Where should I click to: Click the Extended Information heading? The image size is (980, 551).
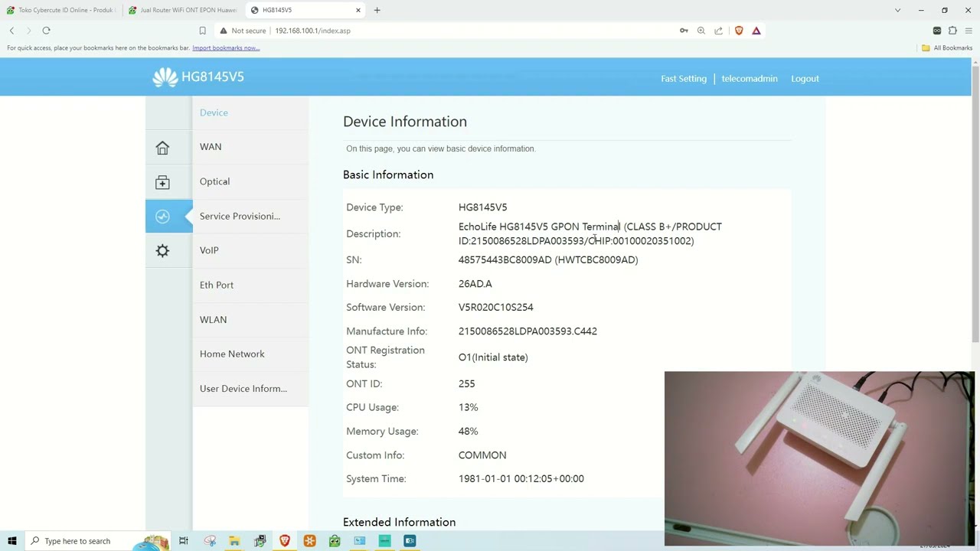coord(399,522)
